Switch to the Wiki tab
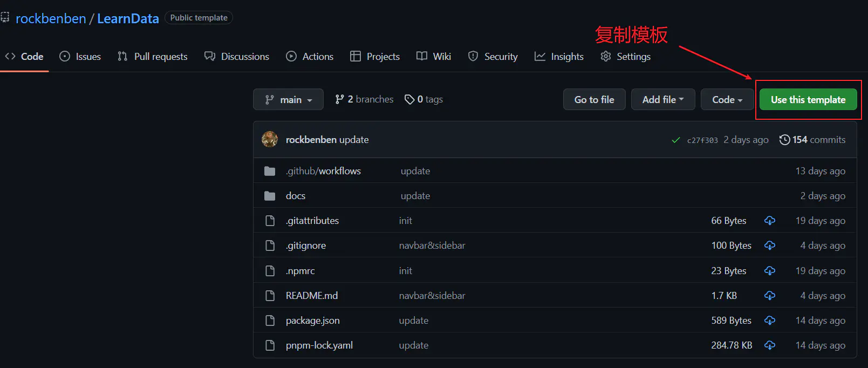 (x=434, y=56)
